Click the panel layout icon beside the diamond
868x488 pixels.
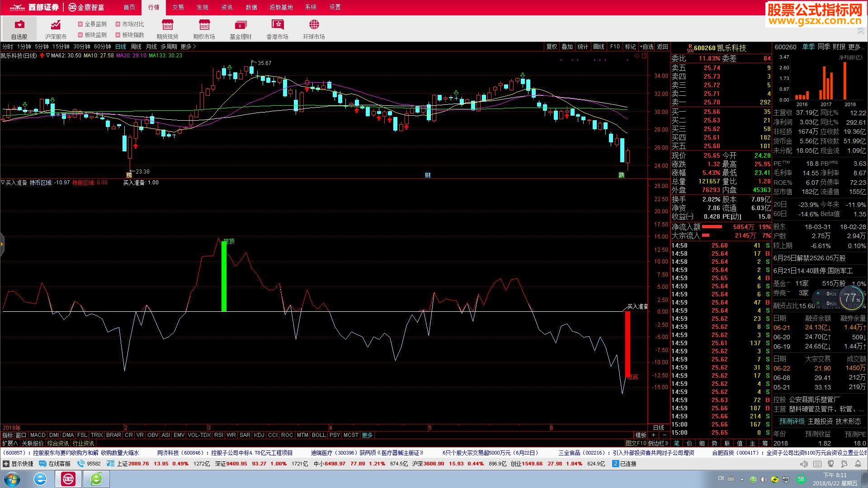click(644, 56)
